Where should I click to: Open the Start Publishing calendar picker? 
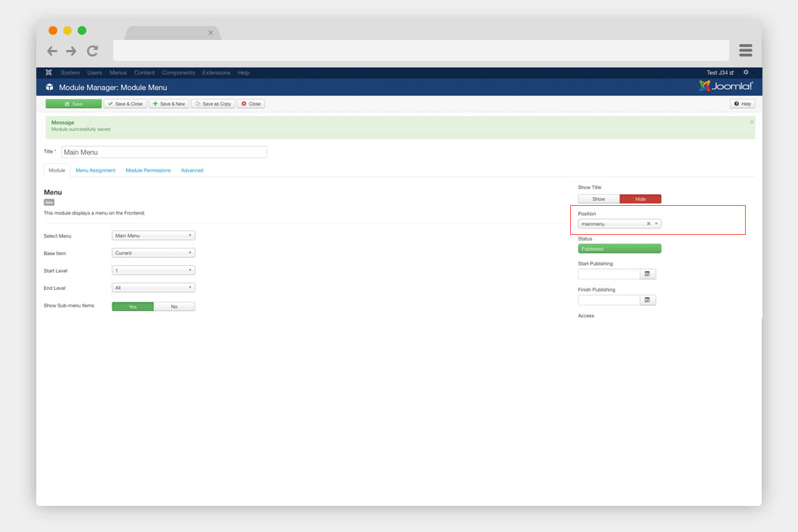[x=648, y=274]
